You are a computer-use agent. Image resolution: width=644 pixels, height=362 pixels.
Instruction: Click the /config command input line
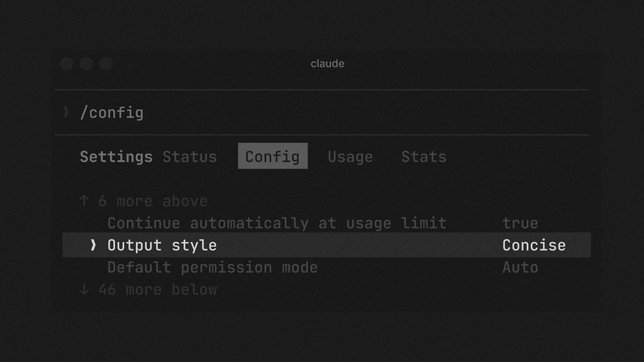[322, 113]
